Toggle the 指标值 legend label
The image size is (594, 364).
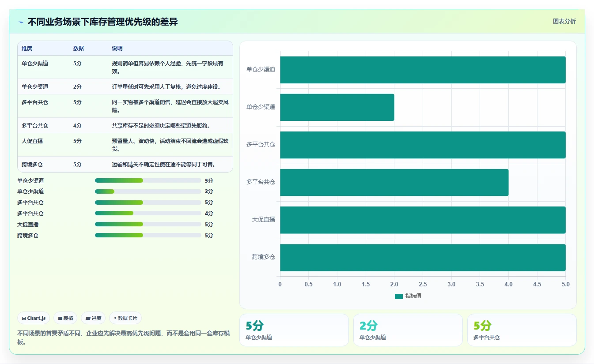tap(413, 296)
